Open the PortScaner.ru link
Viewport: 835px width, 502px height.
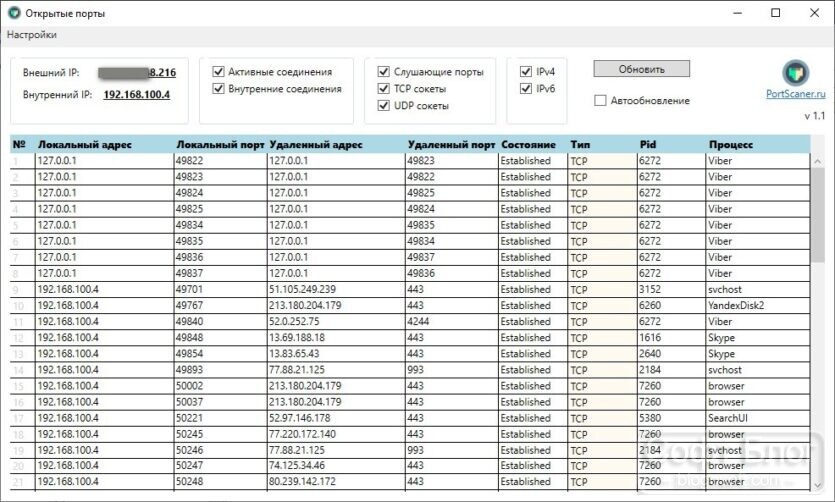pos(796,94)
